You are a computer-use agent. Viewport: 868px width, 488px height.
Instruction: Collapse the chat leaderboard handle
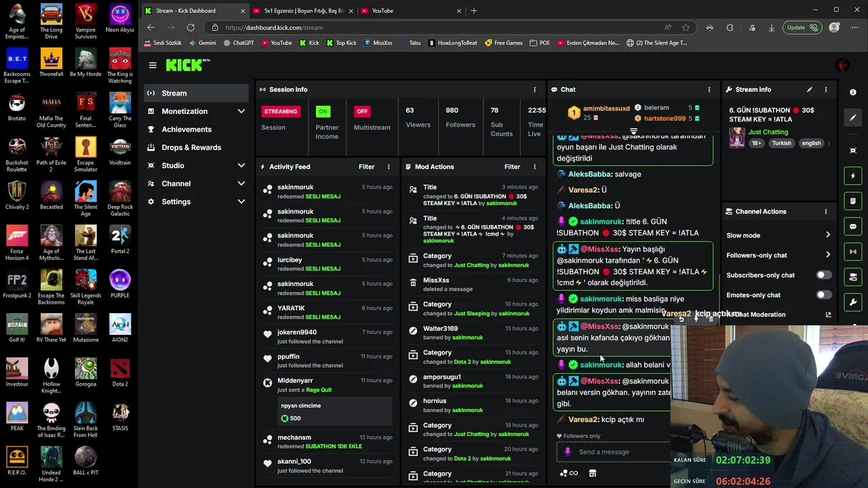tap(633, 131)
